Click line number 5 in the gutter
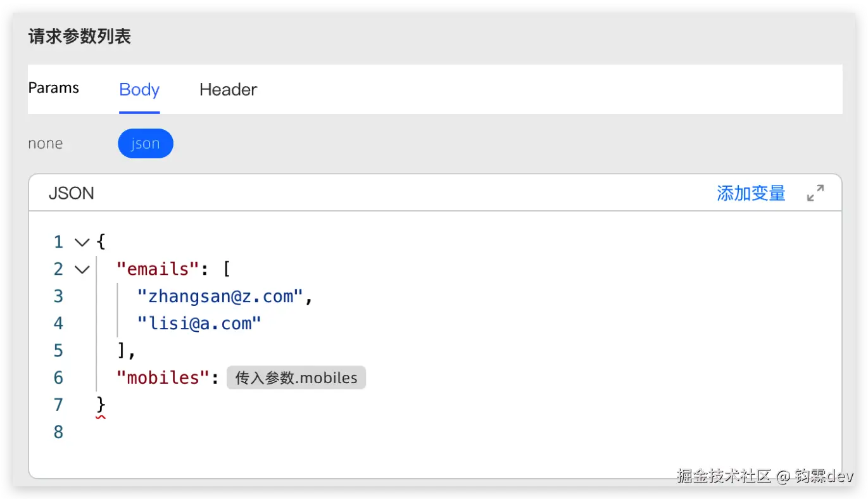This screenshot has height=499, width=868. pos(58,351)
